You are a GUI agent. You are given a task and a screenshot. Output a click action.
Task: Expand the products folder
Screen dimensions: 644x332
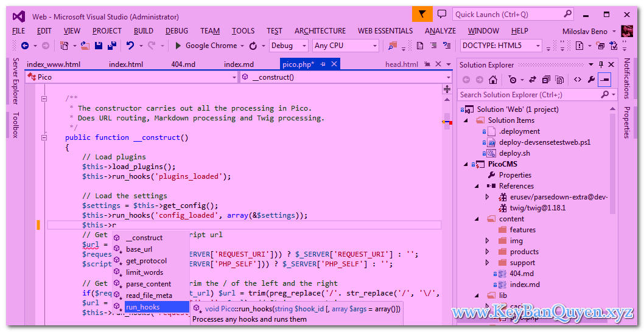[488, 252]
